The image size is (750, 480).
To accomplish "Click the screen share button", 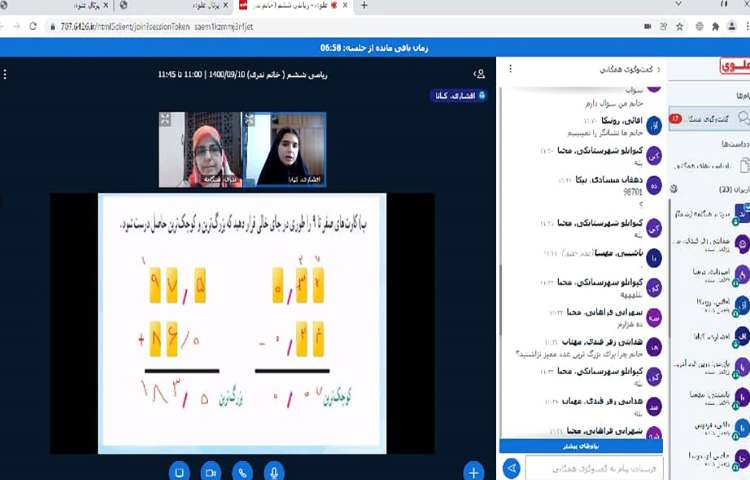I will pos(179,472).
